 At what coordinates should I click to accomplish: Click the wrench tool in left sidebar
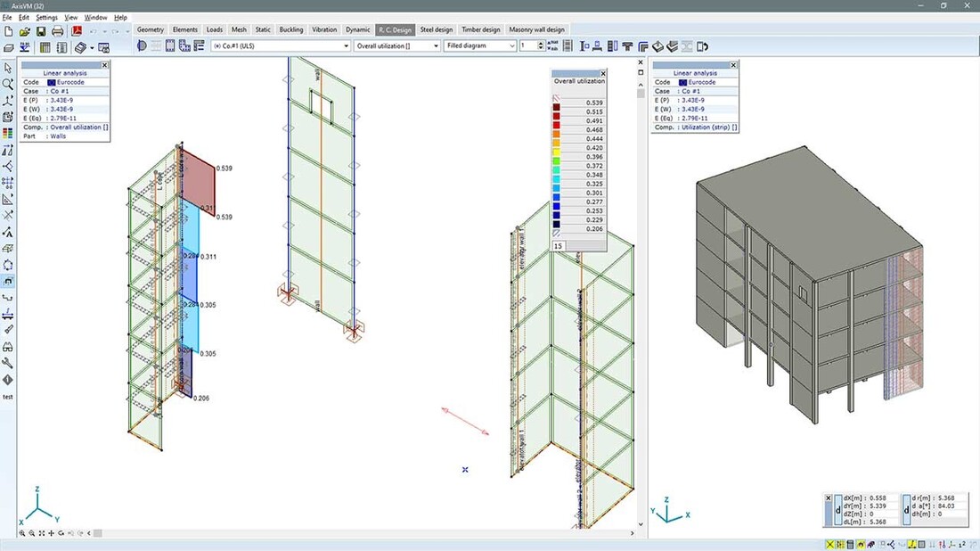tap(8, 363)
